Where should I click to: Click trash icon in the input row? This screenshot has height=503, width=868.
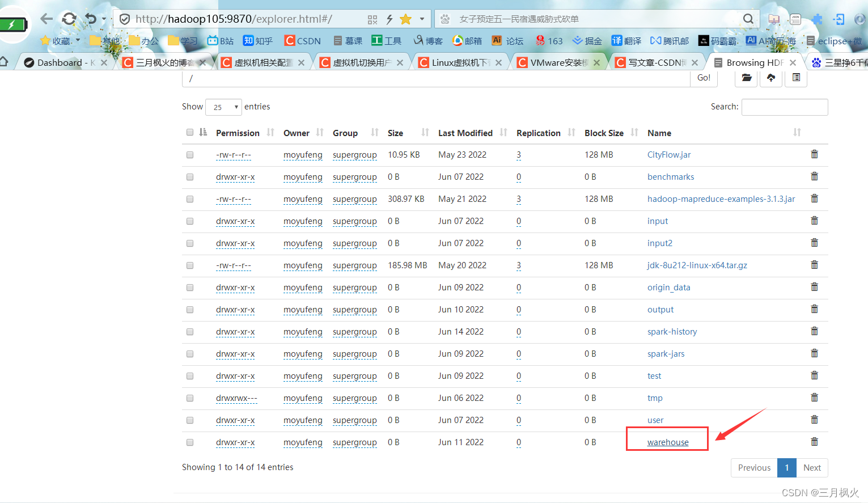814,221
